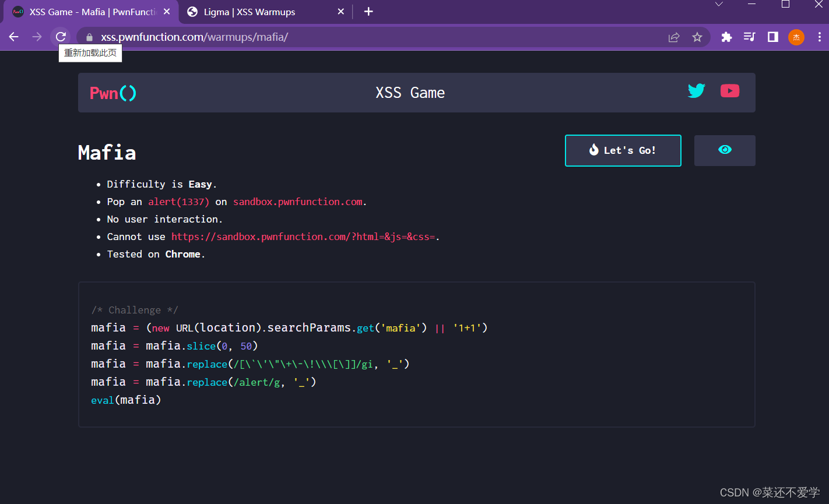Click the alert(1337) text

pyautogui.click(x=178, y=202)
